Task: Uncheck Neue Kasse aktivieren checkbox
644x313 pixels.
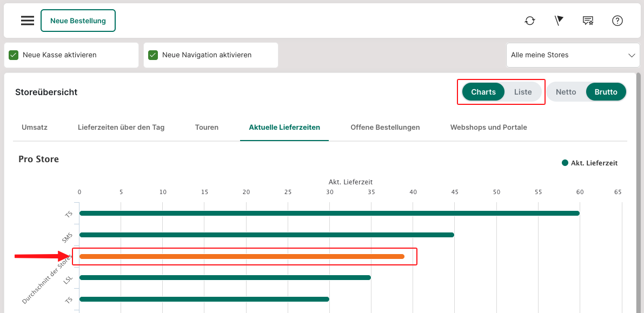Action: coord(14,55)
